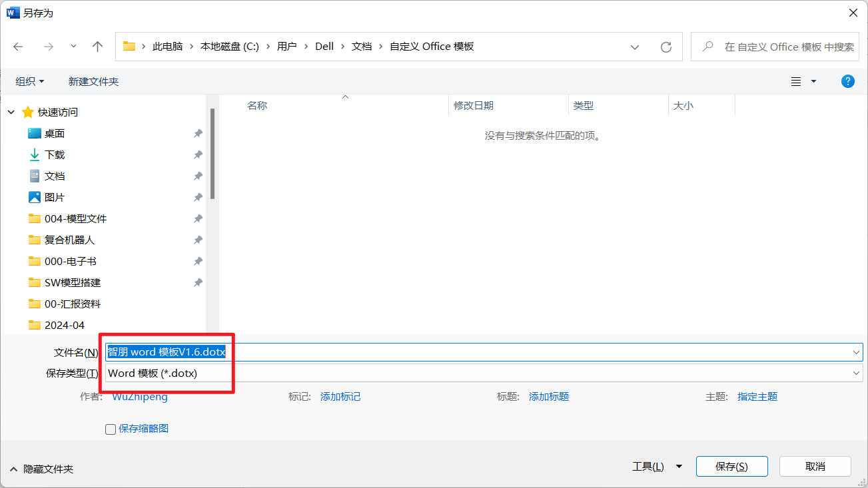
Task: Collapse the Quick Access tree node
Action: coord(11,113)
